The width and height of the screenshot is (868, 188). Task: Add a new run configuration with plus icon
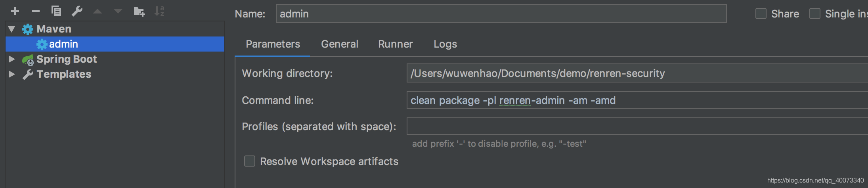click(15, 11)
